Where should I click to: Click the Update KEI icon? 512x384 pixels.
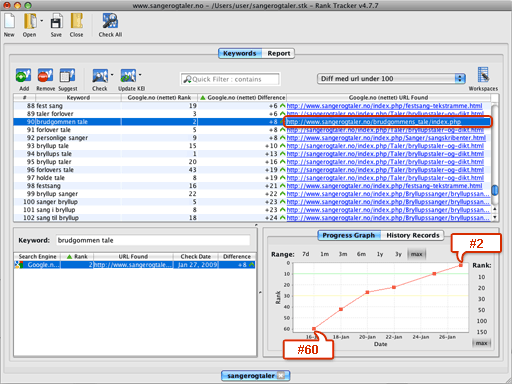coord(128,76)
